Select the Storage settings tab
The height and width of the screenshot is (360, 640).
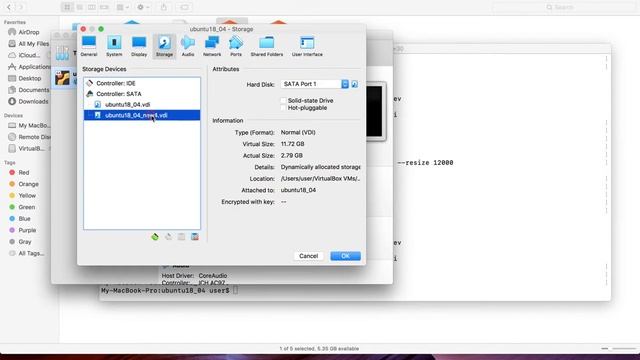[164, 46]
